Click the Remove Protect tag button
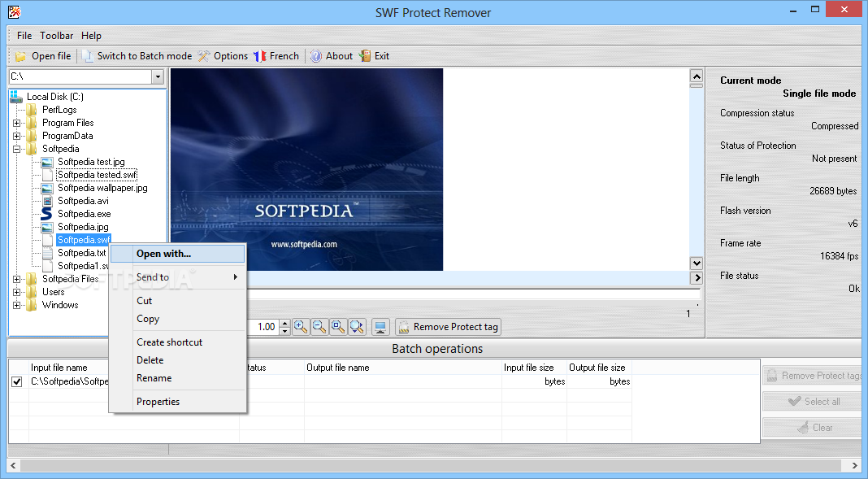 tap(448, 327)
